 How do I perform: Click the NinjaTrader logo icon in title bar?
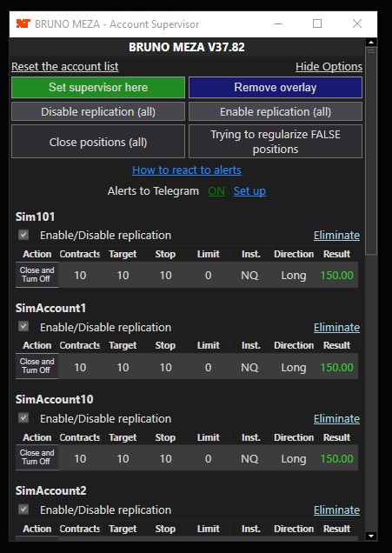pyautogui.click(x=23, y=23)
